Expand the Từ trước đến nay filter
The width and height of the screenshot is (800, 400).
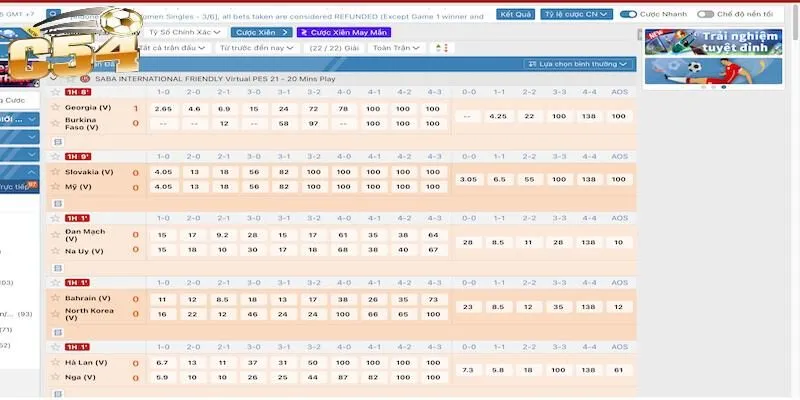(x=257, y=48)
